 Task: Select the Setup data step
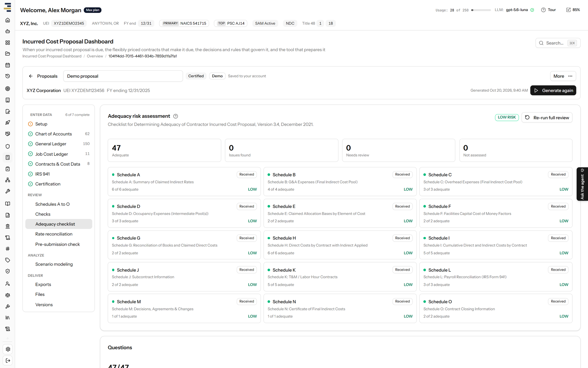click(x=59, y=124)
